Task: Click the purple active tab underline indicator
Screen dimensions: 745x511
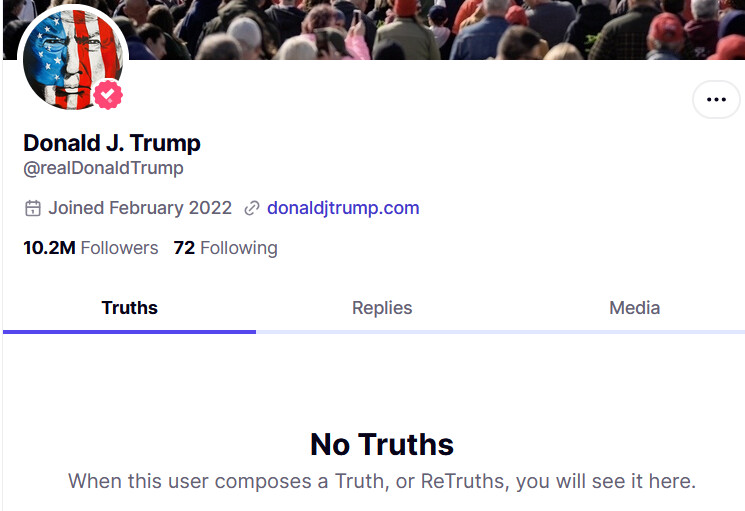Action: coord(129,332)
